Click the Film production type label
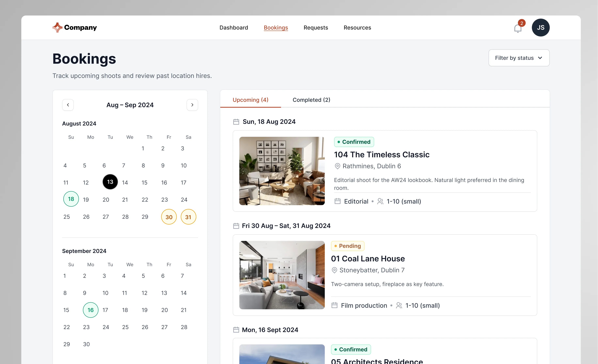 point(364,306)
